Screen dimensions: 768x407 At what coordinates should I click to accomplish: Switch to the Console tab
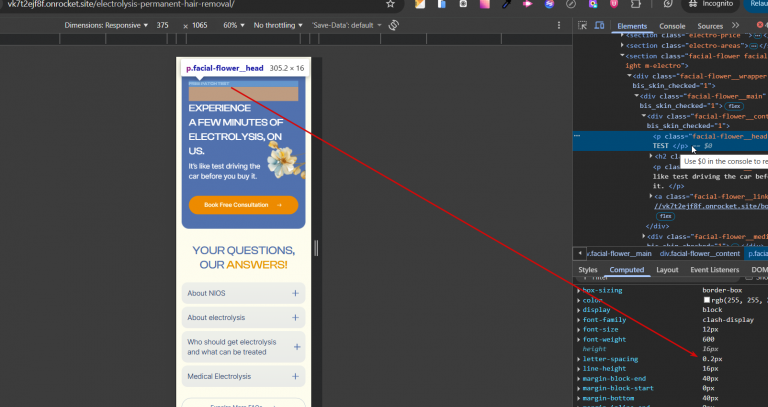[x=672, y=26]
